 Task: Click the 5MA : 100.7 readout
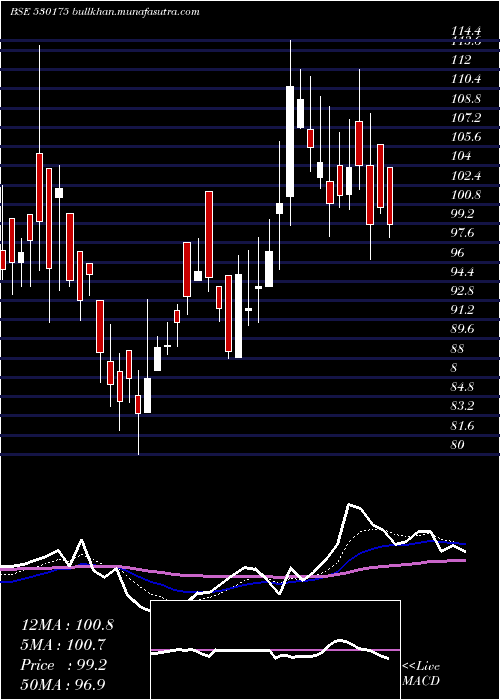63,644
